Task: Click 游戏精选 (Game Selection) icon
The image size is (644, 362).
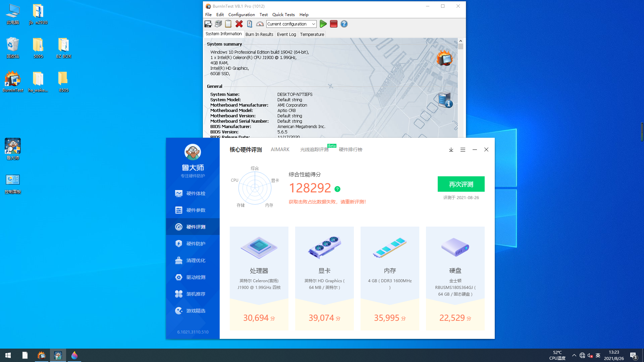Action: (x=179, y=310)
